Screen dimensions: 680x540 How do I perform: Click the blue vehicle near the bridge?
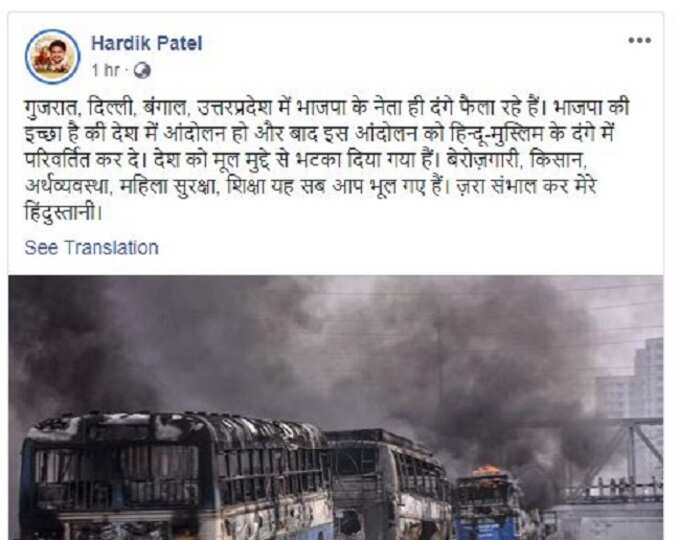pos(488,507)
